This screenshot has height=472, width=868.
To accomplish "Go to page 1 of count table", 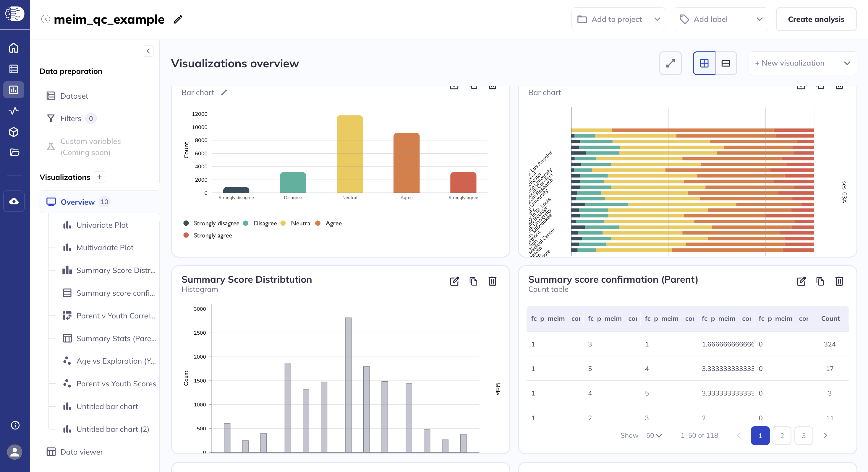I will pos(760,436).
